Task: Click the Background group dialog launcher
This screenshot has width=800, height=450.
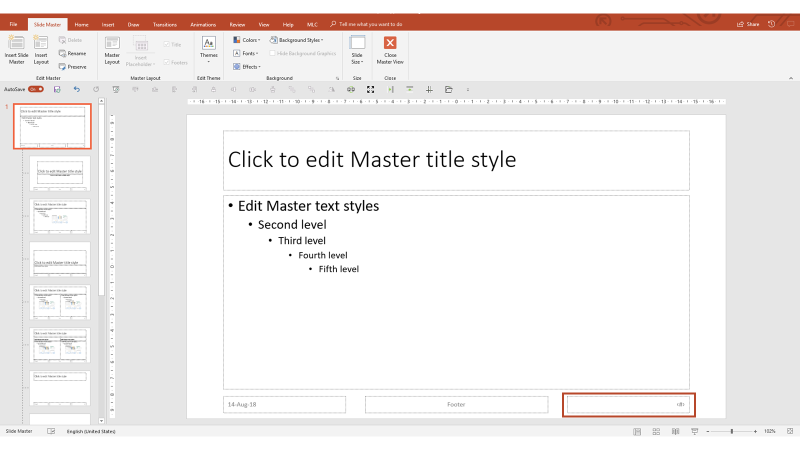Action: pos(337,79)
